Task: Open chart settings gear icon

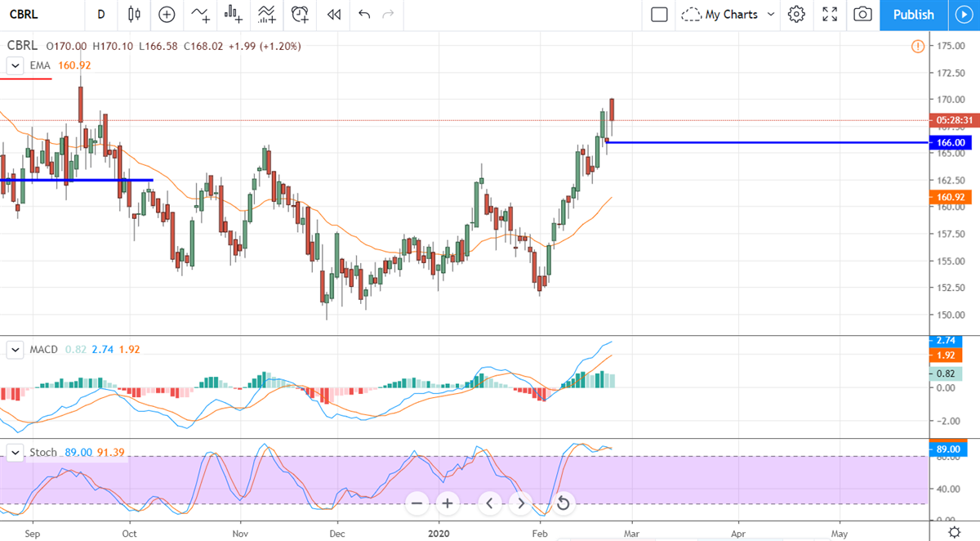Action: (x=796, y=14)
